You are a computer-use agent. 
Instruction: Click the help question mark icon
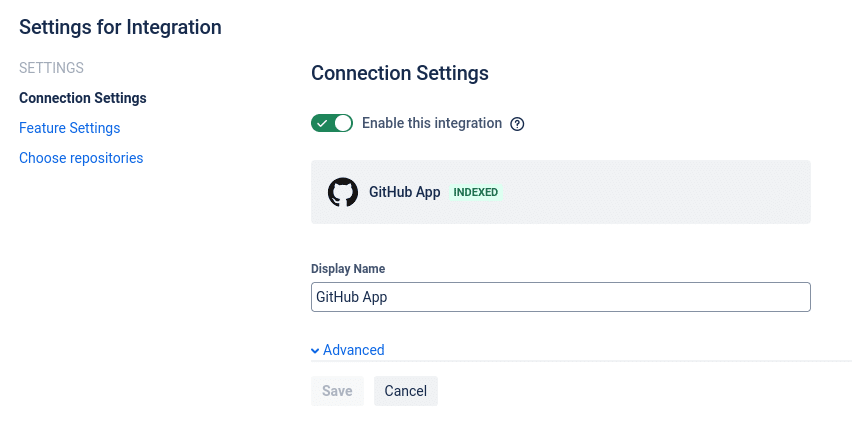[517, 124]
